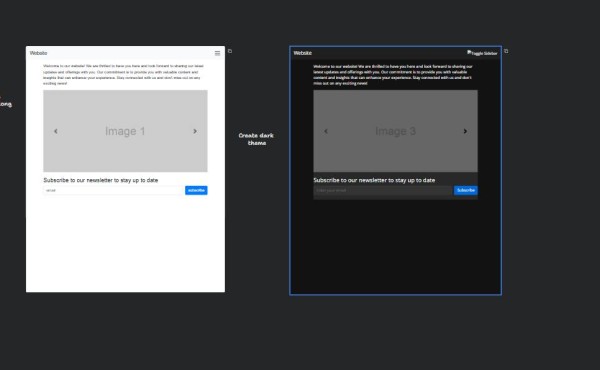Select newsletter heading in light frame
Image resolution: width=600 pixels, height=370 pixels.
(101, 180)
